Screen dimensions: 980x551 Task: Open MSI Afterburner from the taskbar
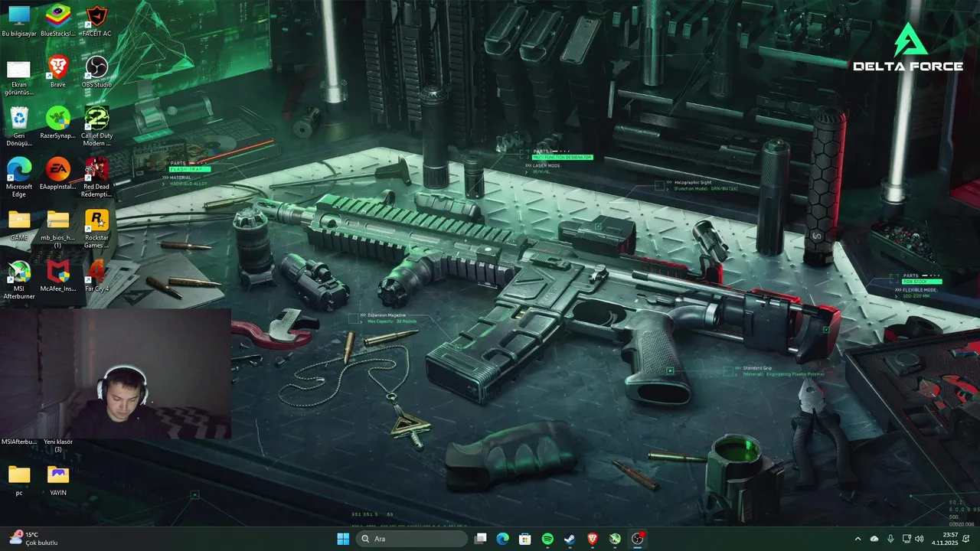pyautogui.click(x=615, y=539)
